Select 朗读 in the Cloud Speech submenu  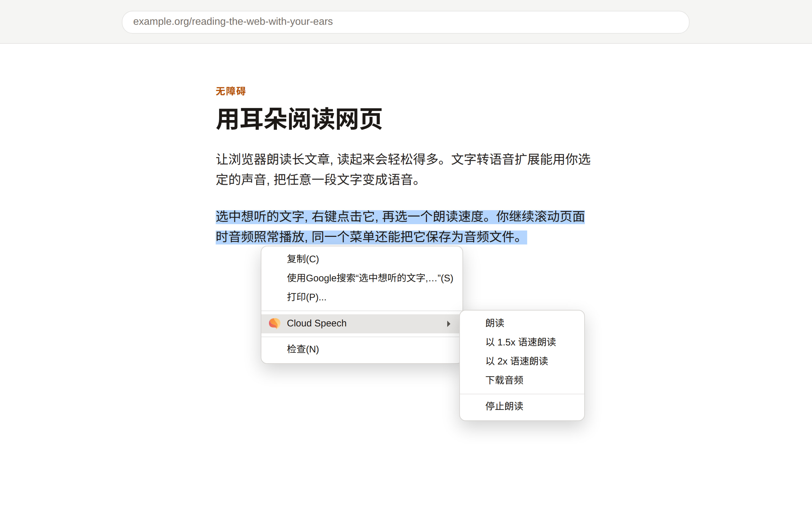522,323
